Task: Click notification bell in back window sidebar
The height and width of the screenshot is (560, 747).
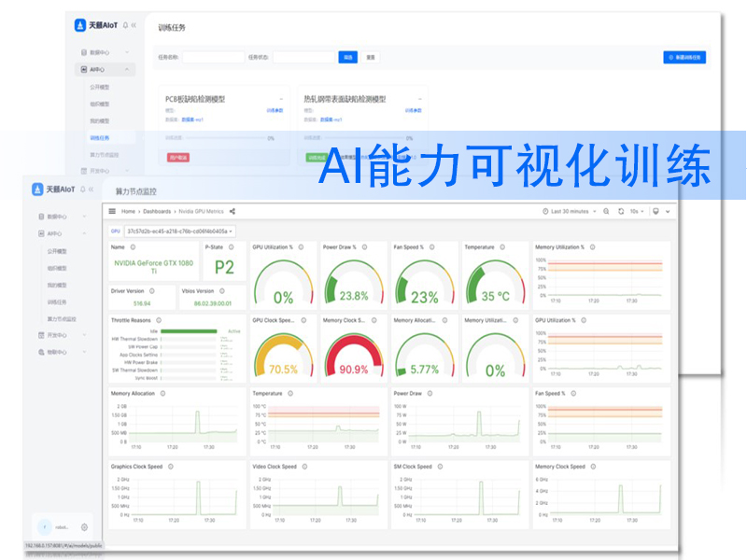Action: [126, 25]
